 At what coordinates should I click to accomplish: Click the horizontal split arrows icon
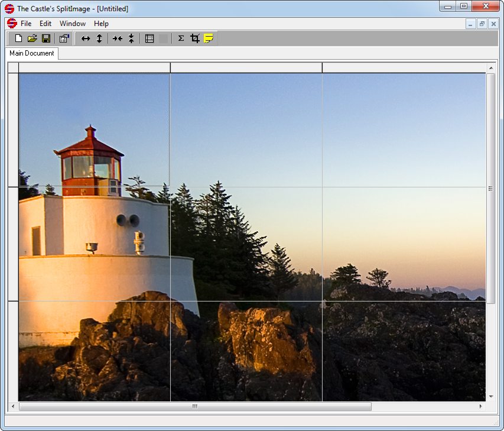tap(86, 38)
